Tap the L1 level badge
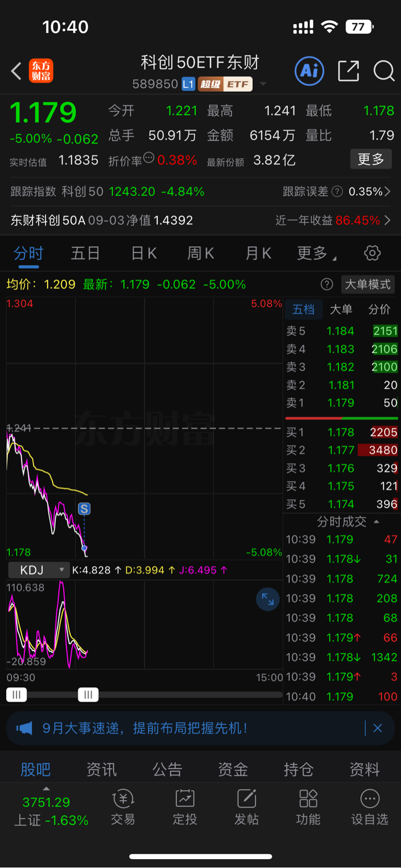This screenshot has width=401, height=868. (188, 84)
